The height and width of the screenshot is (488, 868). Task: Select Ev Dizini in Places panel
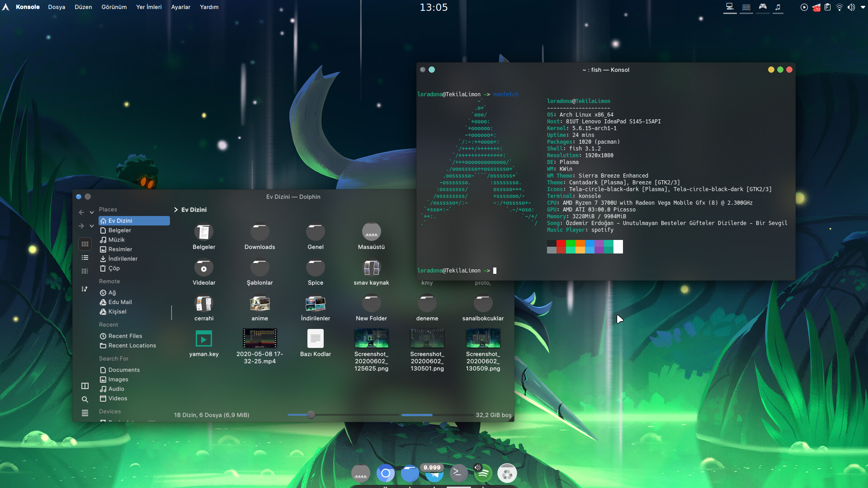(x=134, y=221)
